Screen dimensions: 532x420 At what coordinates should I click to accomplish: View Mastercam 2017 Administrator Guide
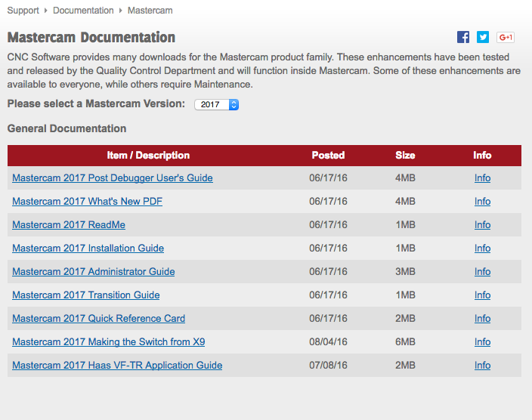pyautogui.click(x=93, y=272)
